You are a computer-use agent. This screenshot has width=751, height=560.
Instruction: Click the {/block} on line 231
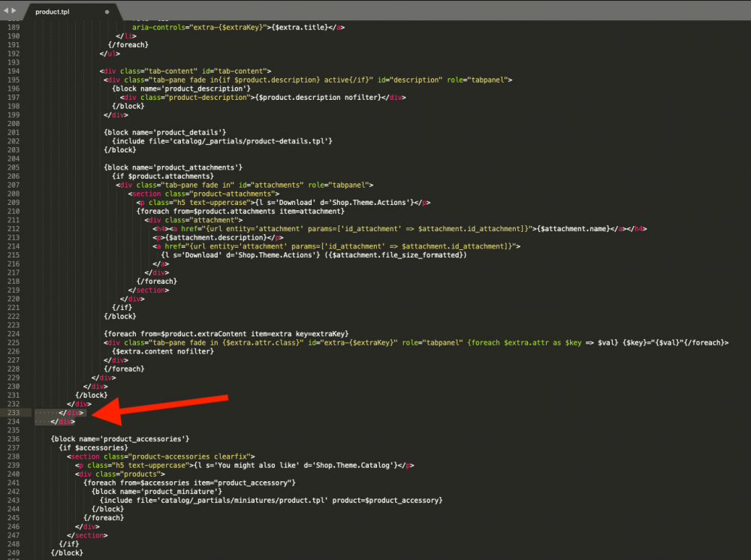92,395
